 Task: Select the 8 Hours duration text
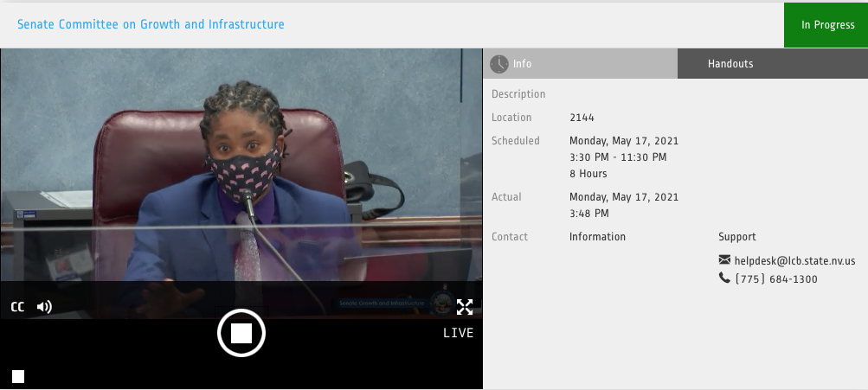pyautogui.click(x=588, y=174)
